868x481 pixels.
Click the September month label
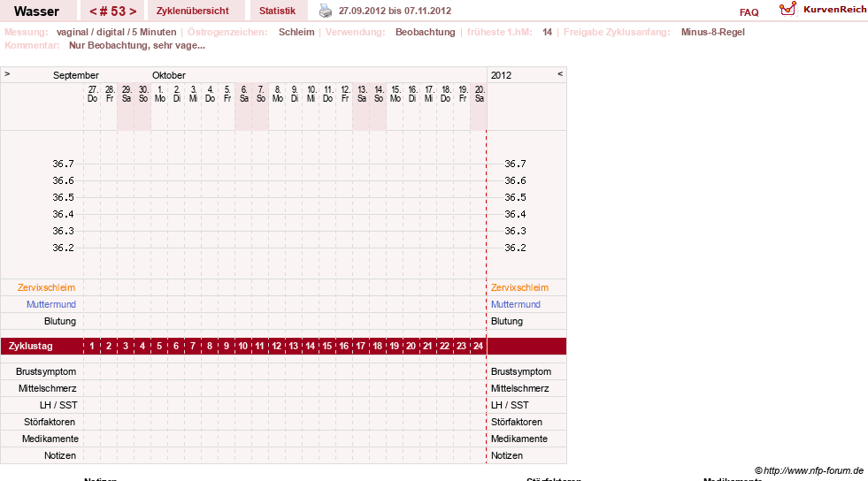coord(76,75)
